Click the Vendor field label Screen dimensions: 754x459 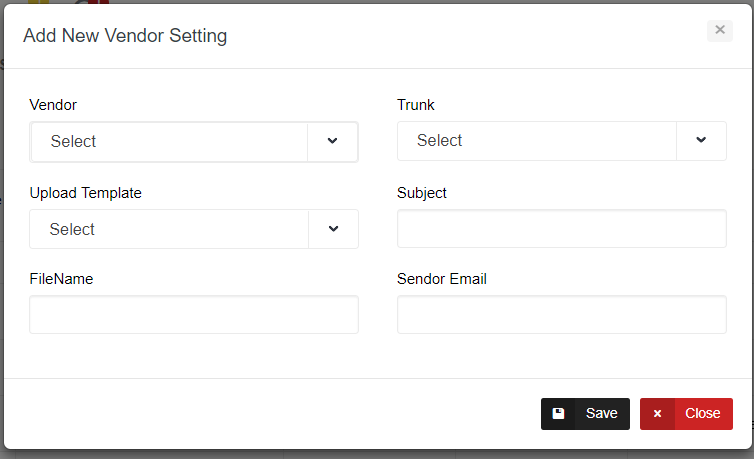pyautogui.click(x=53, y=105)
